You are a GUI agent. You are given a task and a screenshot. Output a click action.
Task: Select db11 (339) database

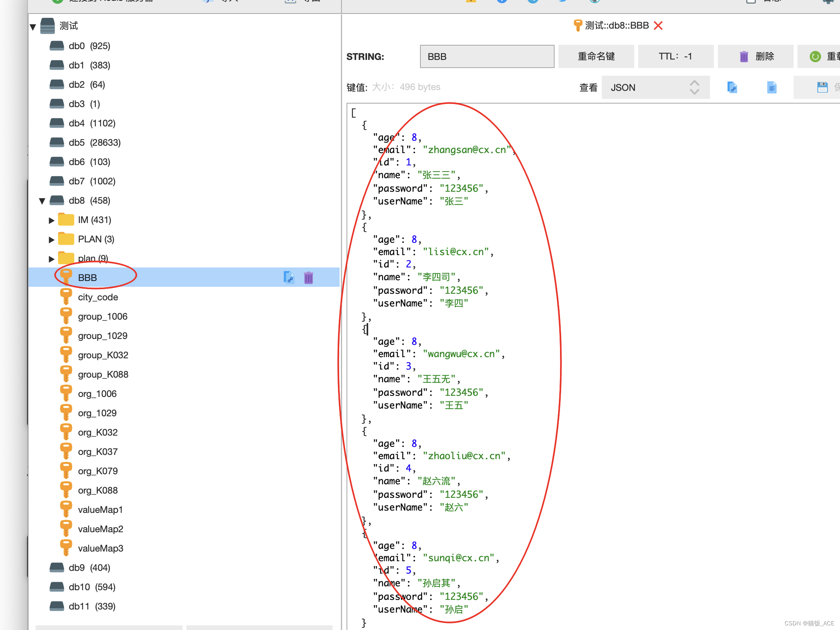point(92,606)
